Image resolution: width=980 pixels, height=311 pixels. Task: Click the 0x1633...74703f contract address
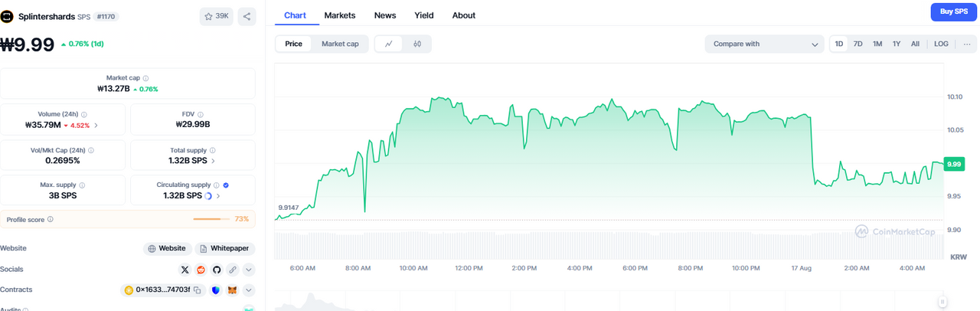(x=162, y=290)
